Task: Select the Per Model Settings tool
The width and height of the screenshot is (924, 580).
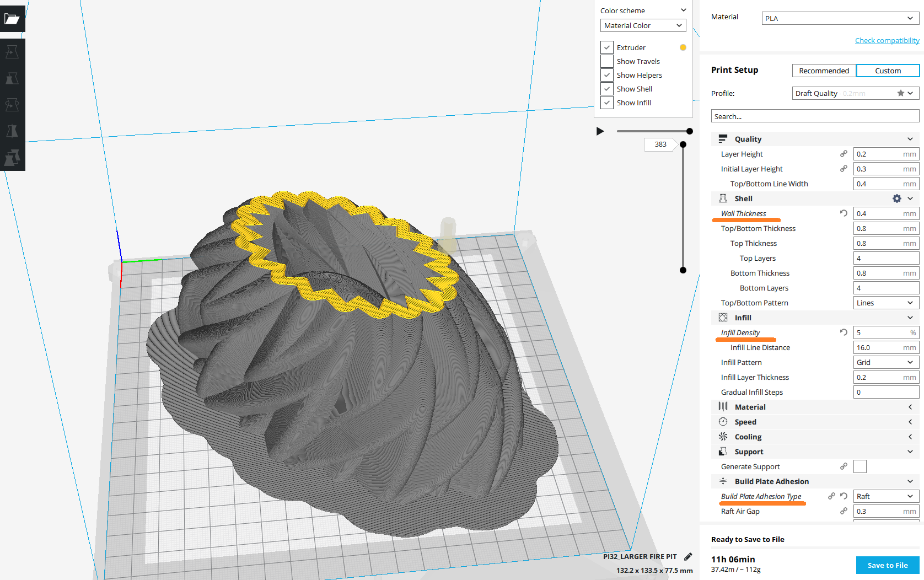Action: click(12, 158)
